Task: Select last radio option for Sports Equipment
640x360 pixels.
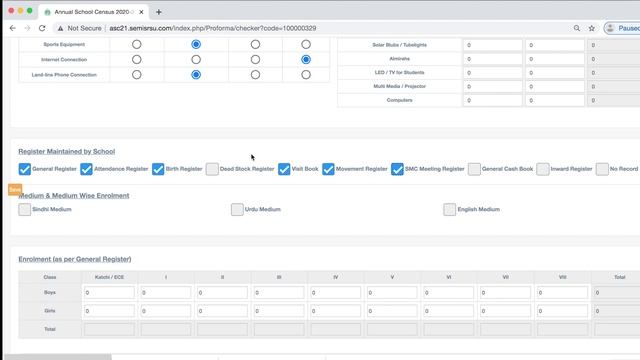Action: (306, 44)
